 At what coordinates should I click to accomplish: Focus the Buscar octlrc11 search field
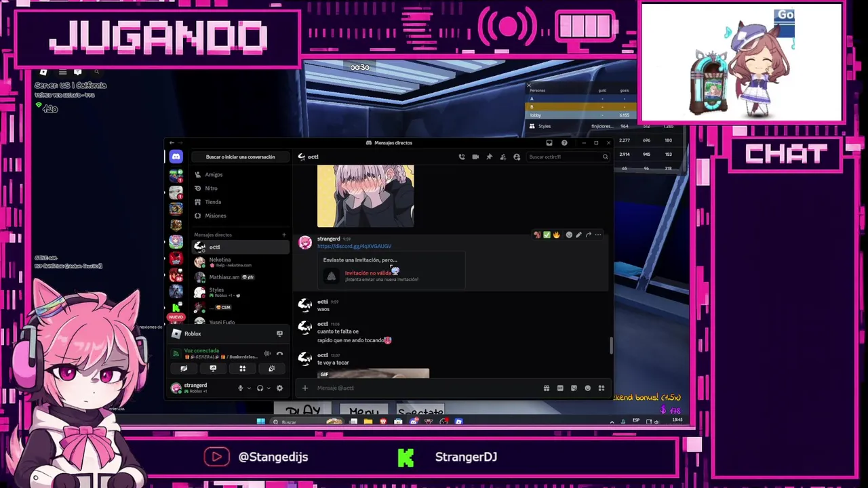(568, 157)
